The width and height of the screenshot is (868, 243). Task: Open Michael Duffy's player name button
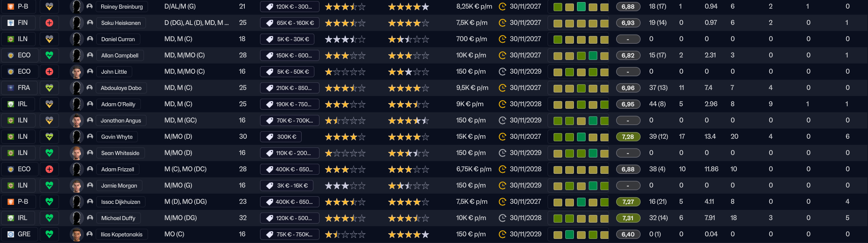tap(118, 218)
